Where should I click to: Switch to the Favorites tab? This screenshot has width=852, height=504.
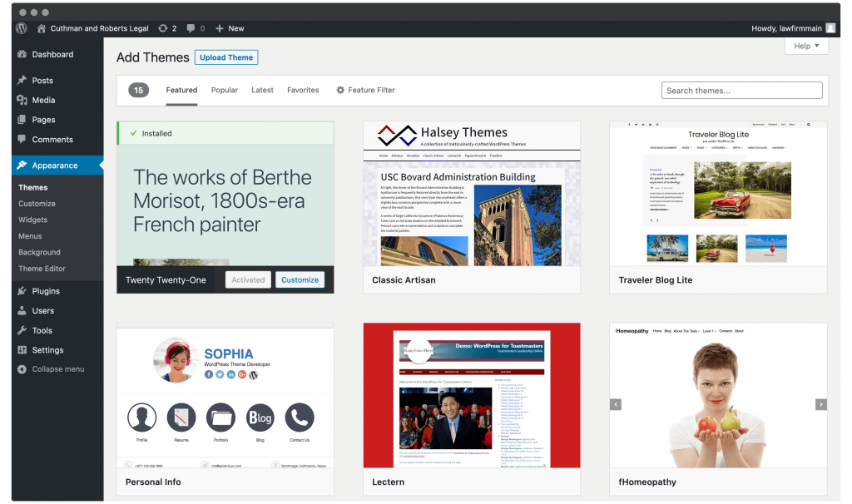click(303, 90)
